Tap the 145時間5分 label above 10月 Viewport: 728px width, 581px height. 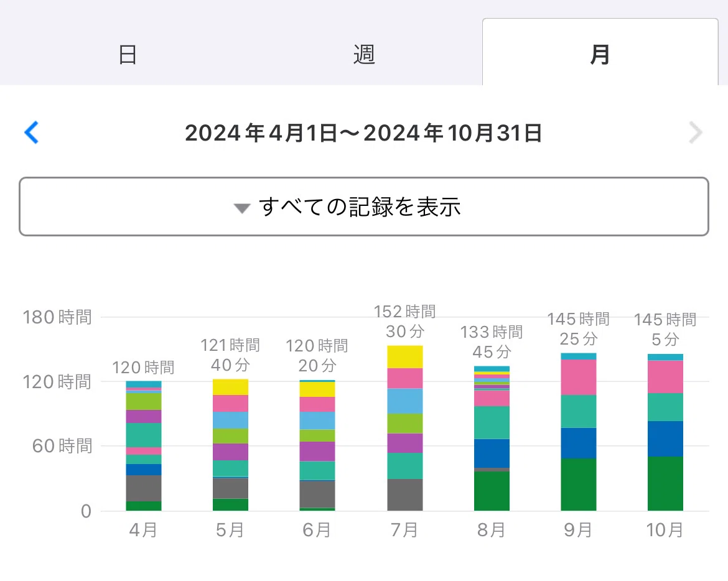point(665,330)
